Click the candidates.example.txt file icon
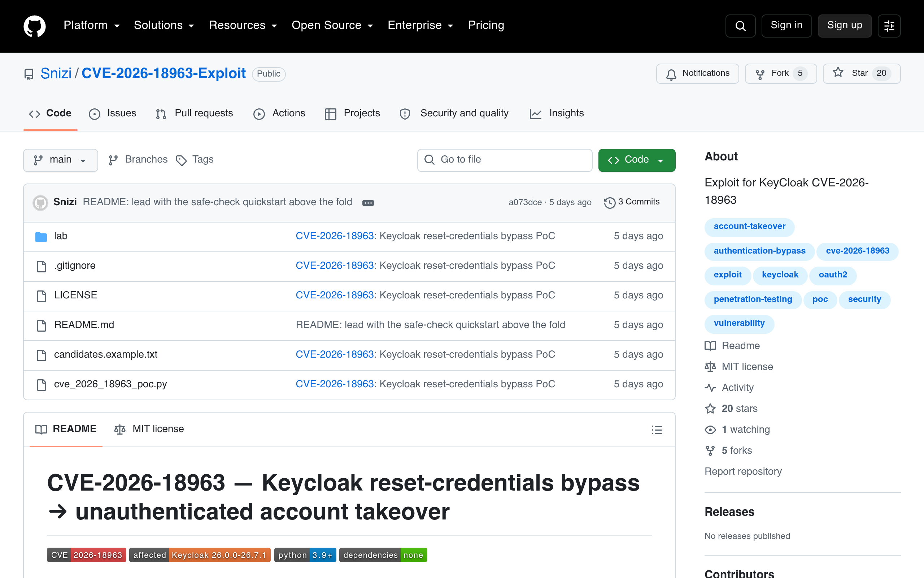The width and height of the screenshot is (924, 578). [41, 355]
